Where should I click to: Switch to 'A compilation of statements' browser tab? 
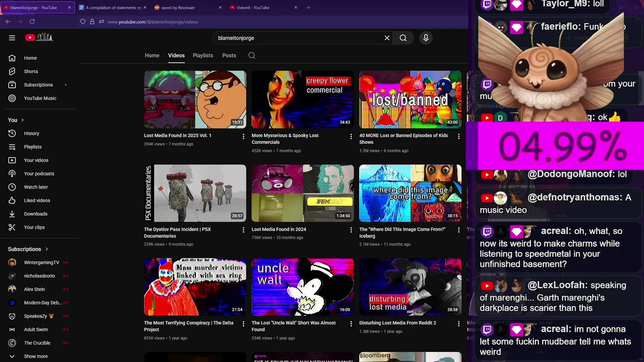click(x=112, y=8)
